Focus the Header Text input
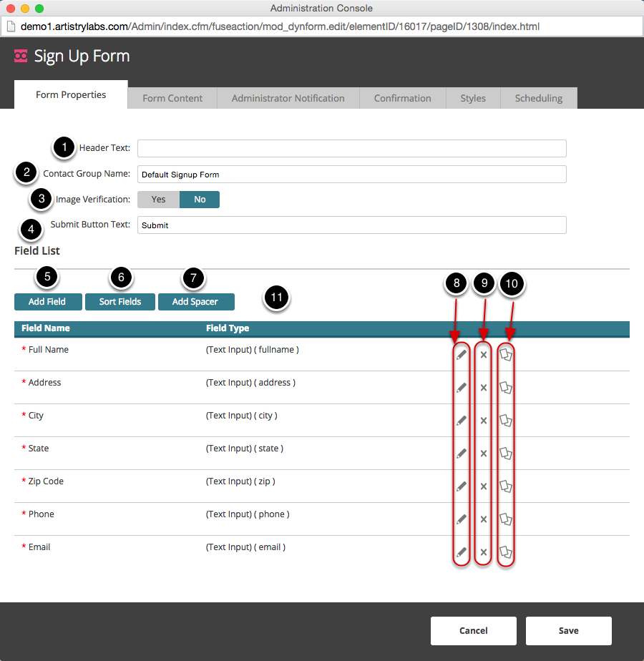The width and height of the screenshot is (644, 661). (352, 148)
